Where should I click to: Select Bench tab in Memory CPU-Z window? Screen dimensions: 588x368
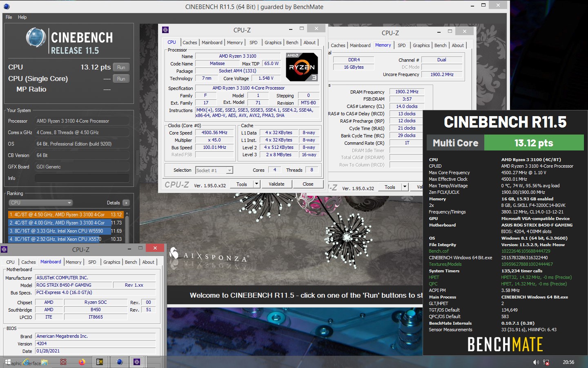440,45
